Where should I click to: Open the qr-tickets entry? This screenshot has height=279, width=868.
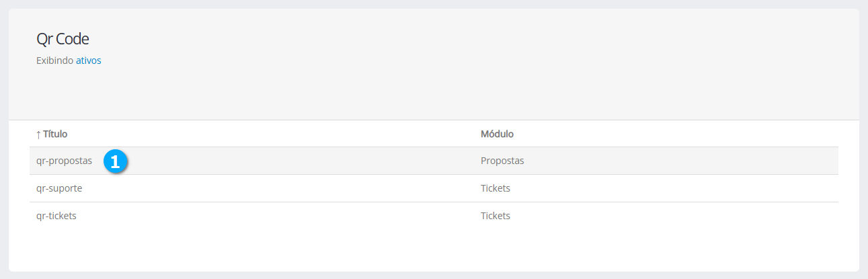click(x=56, y=216)
